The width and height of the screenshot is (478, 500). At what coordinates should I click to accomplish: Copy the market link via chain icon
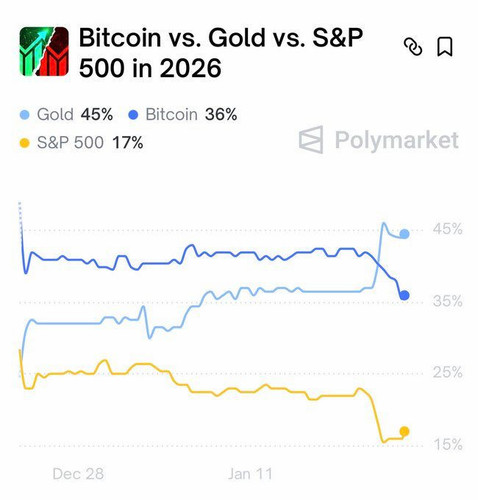point(413,47)
